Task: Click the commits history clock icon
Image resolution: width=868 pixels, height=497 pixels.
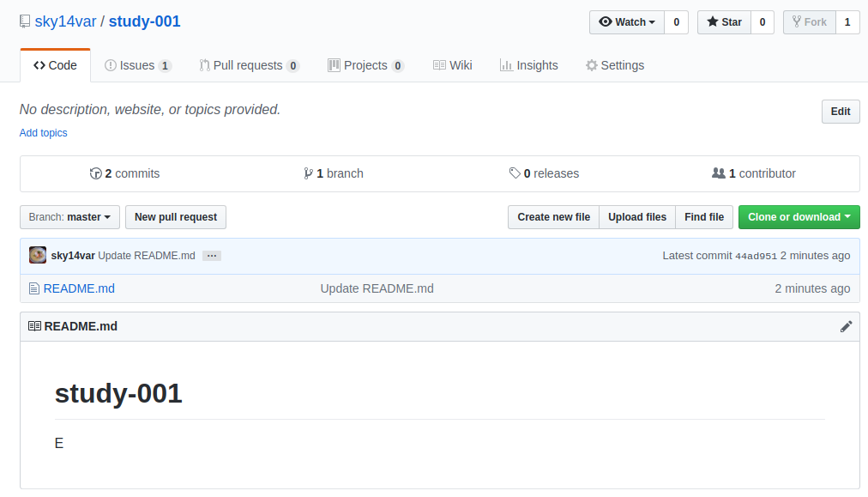Action: [96, 173]
